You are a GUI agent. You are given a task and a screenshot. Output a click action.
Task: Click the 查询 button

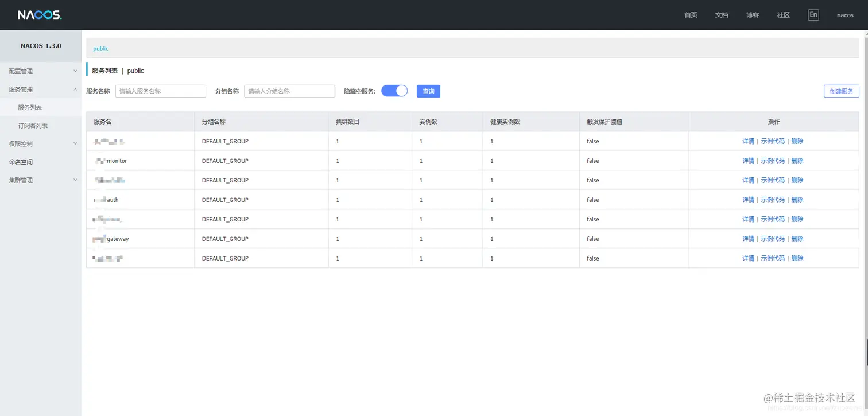click(428, 91)
